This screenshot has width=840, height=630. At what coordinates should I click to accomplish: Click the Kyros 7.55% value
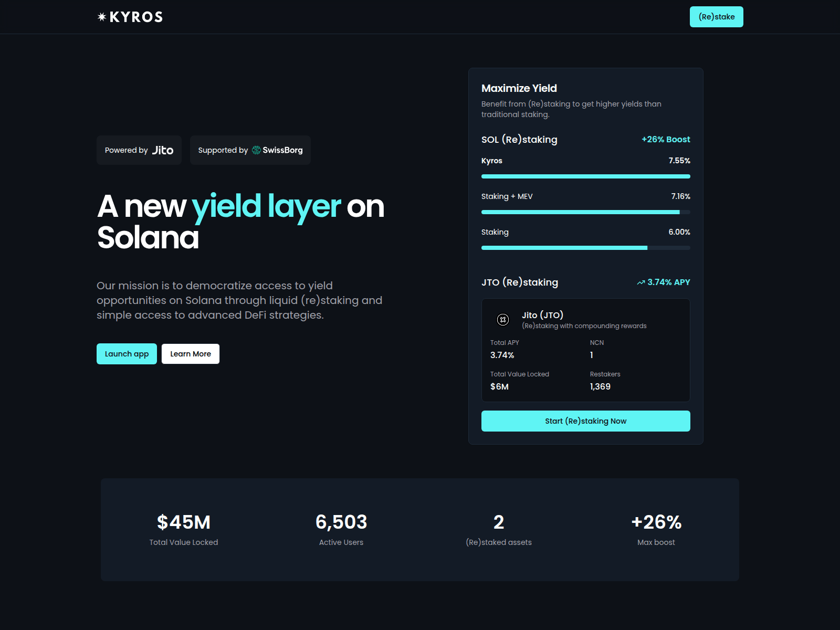679,161
